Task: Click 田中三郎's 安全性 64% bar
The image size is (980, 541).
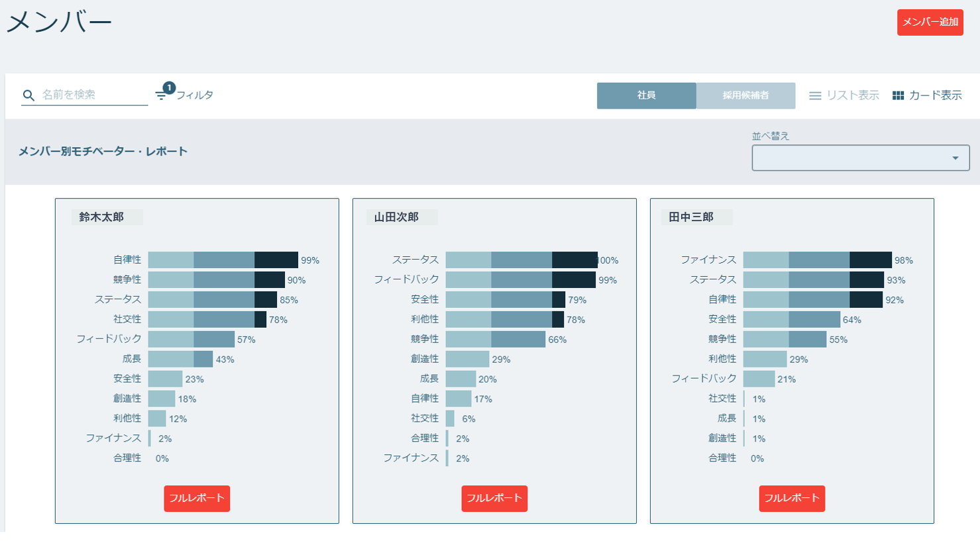Action: coord(791,319)
